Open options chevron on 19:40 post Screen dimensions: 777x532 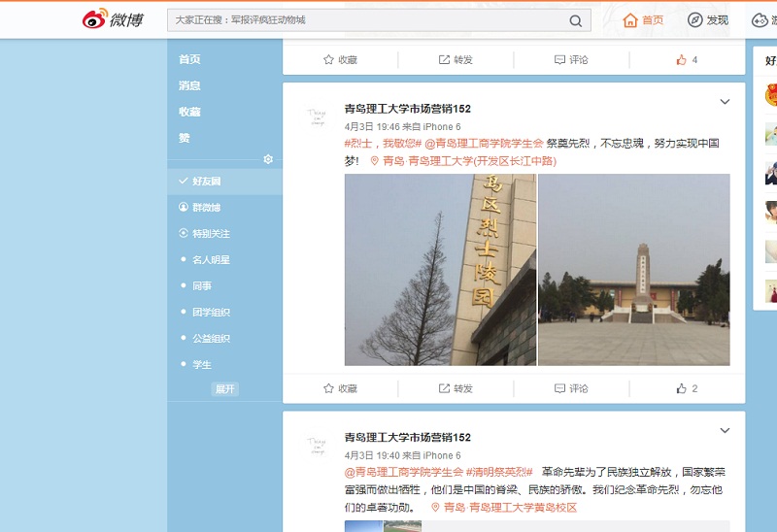pyautogui.click(x=725, y=430)
